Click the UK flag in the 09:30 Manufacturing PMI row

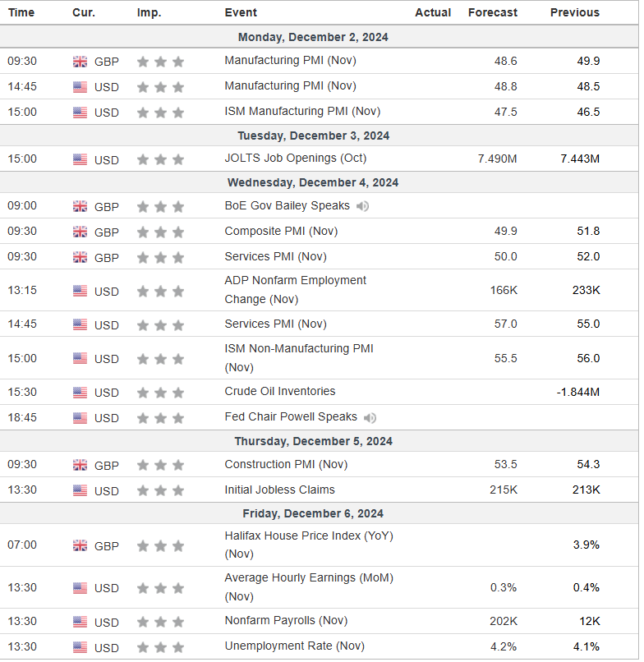[80, 62]
